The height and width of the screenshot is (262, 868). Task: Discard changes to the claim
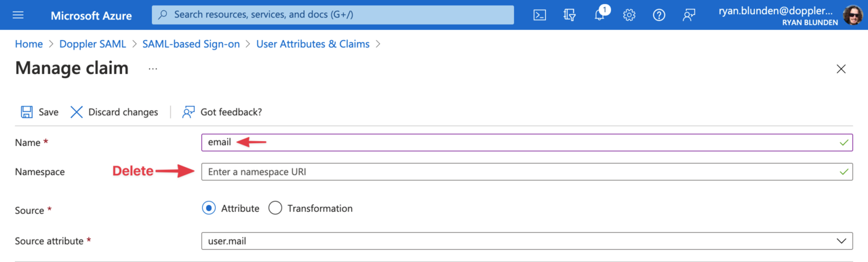[114, 112]
